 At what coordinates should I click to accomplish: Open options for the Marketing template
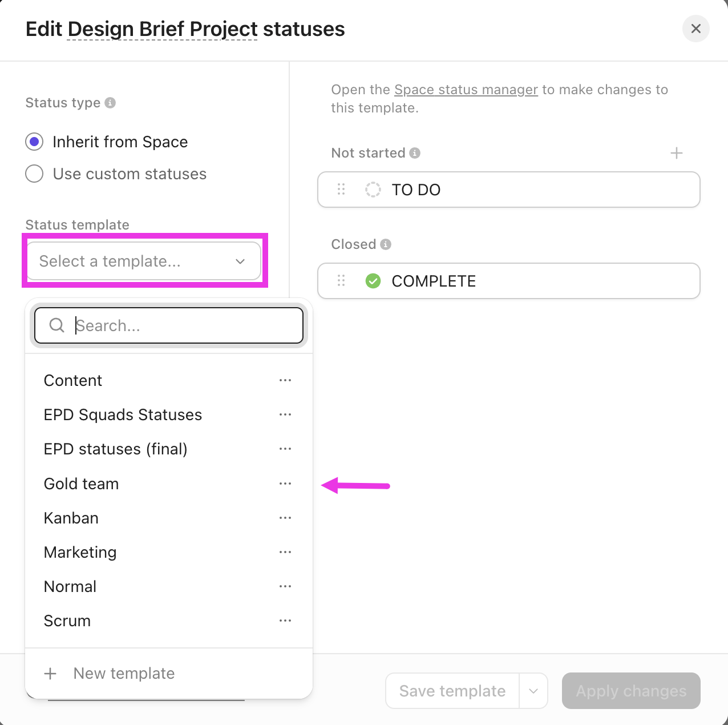(285, 552)
